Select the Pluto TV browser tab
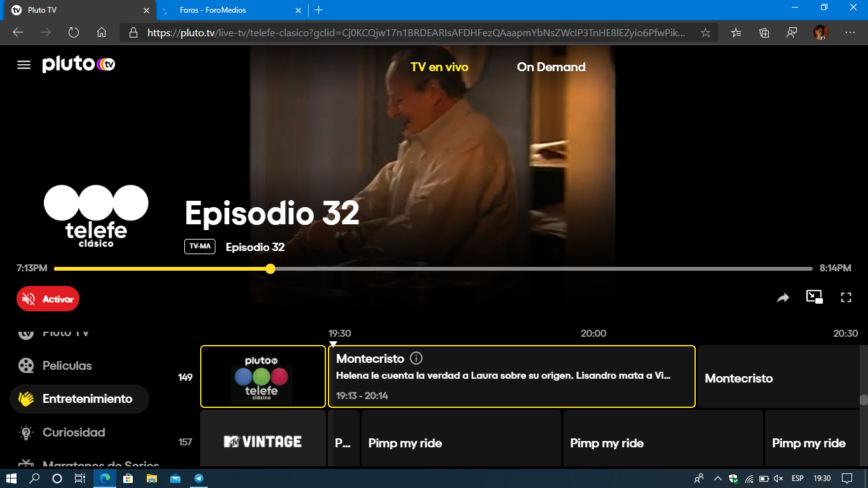 pyautogui.click(x=79, y=10)
